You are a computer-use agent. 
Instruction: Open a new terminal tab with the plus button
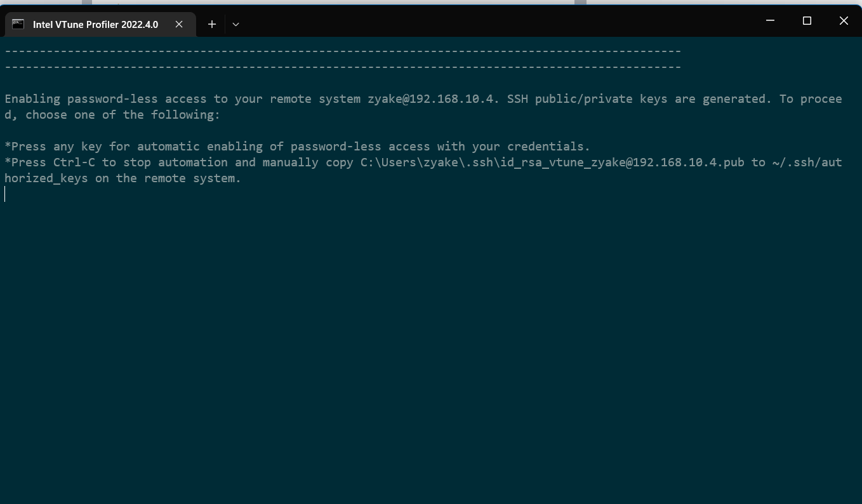point(212,24)
